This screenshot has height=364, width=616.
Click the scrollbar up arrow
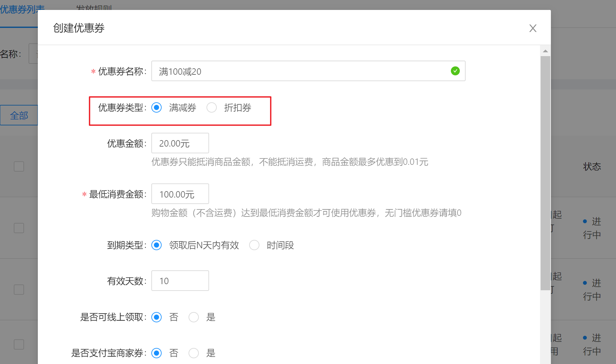click(x=545, y=51)
